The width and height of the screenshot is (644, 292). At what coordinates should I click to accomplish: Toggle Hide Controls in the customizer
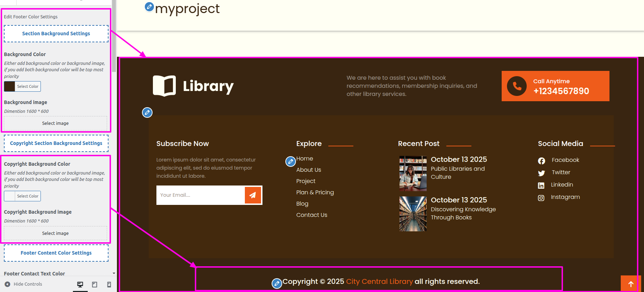click(23, 284)
